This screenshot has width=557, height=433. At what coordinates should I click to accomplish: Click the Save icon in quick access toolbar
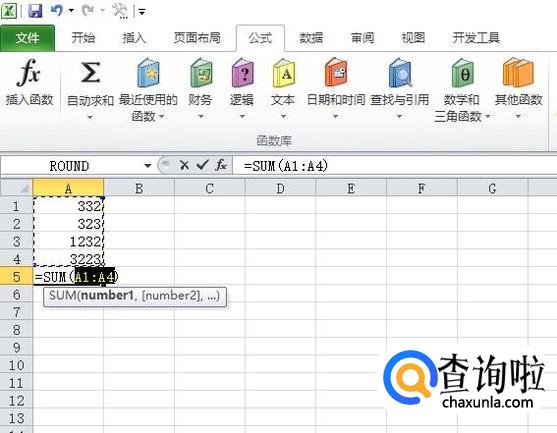click(x=36, y=11)
